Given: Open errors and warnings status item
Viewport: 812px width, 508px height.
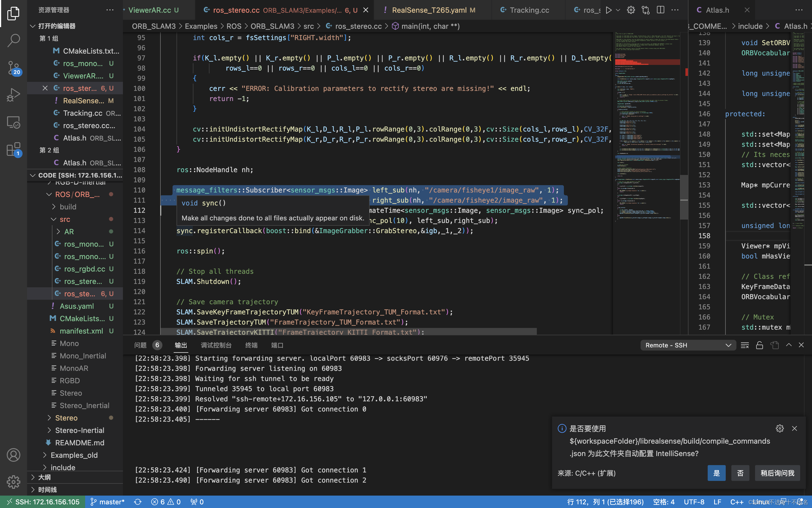Looking at the screenshot, I should click(166, 502).
